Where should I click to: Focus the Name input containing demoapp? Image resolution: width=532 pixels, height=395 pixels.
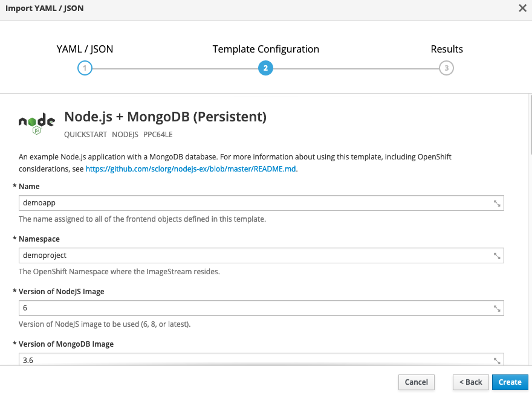[261, 203]
